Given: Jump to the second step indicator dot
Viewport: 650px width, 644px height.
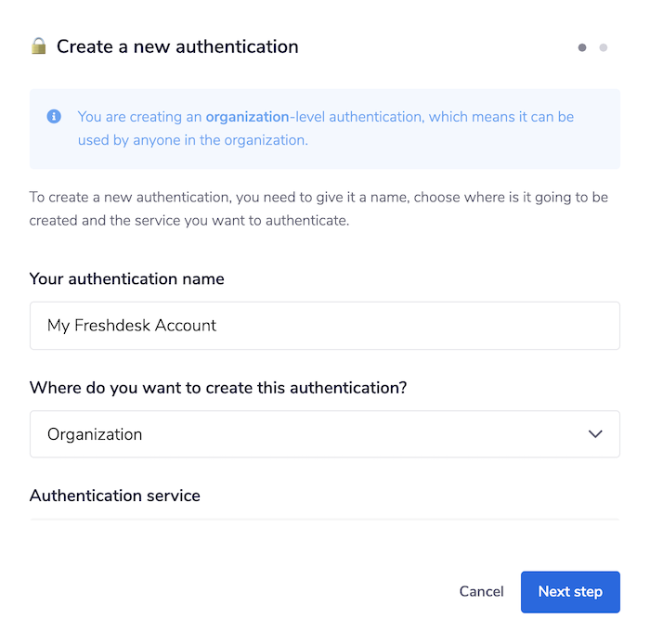Looking at the screenshot, I should 604,47.
